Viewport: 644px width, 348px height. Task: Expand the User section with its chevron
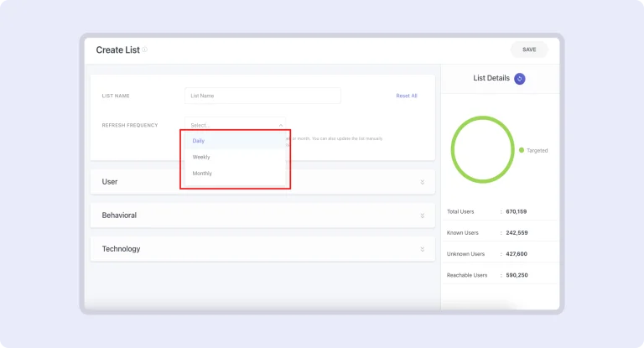(x=423, y=182)
